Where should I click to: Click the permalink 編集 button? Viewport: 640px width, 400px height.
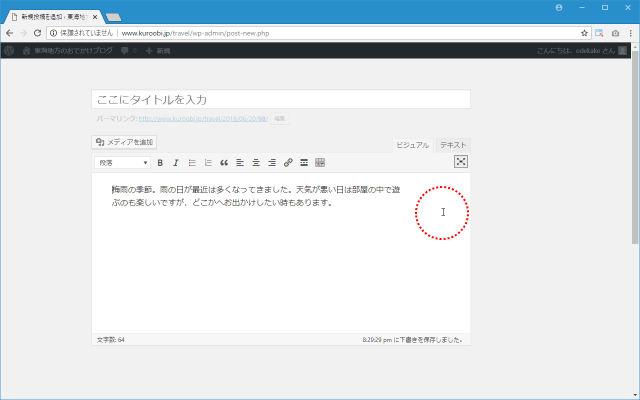tap(280, 119)
